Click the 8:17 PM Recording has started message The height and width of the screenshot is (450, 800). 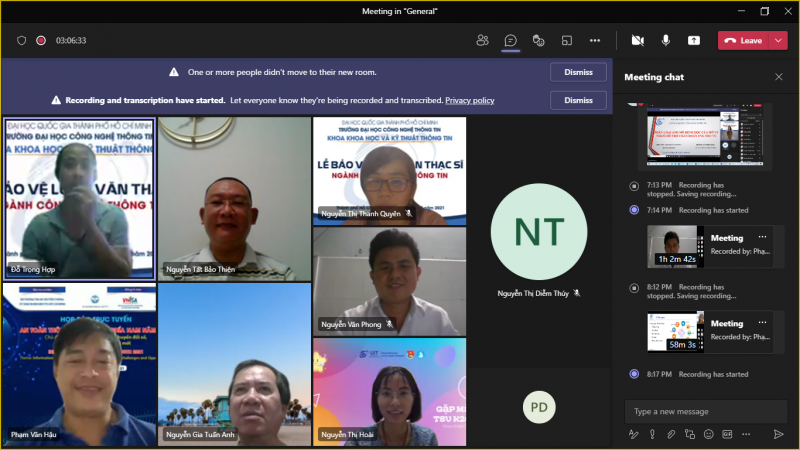coord(697,374)
